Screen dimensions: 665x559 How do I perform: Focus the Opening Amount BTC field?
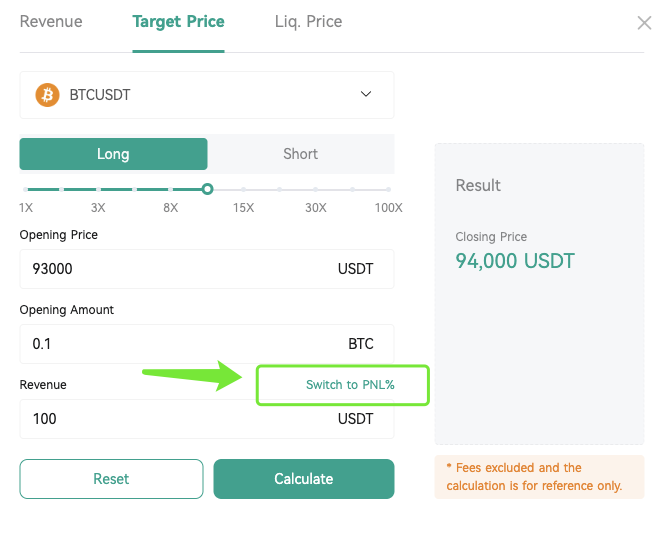pyautogui.click(x=207, y=344)
